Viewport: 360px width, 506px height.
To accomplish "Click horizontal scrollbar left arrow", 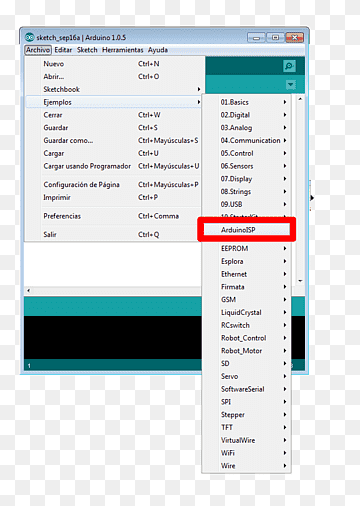I will pyautogui.click(x=29, y=291).
